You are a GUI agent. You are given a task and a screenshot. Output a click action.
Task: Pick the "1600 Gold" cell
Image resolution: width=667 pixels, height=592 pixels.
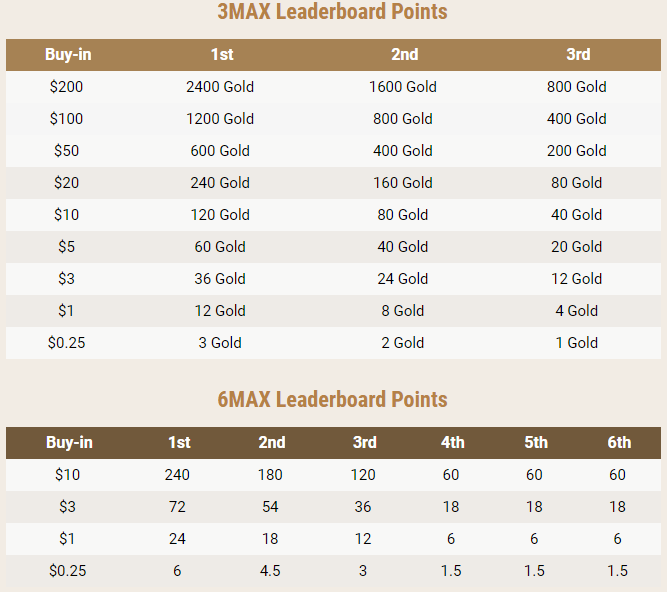click(403, 87)
